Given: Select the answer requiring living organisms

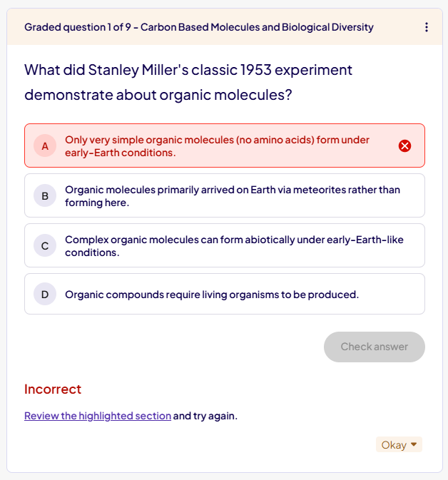Looking at the screenshot, I should 211,294.
